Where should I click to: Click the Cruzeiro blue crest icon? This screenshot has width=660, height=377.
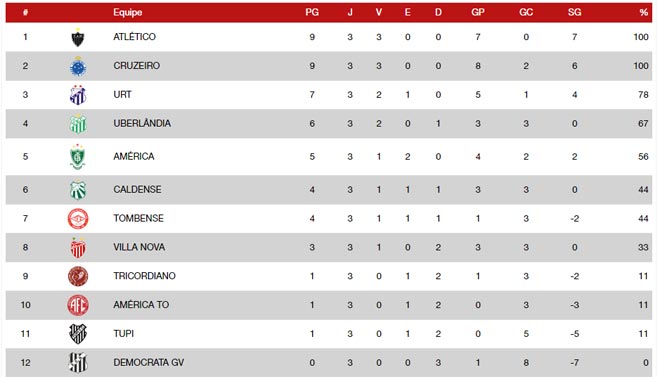point(78,66)
